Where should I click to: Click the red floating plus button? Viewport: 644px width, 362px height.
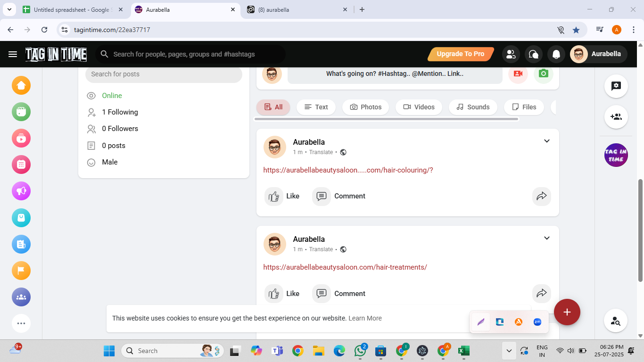click(x=567, y=312)
